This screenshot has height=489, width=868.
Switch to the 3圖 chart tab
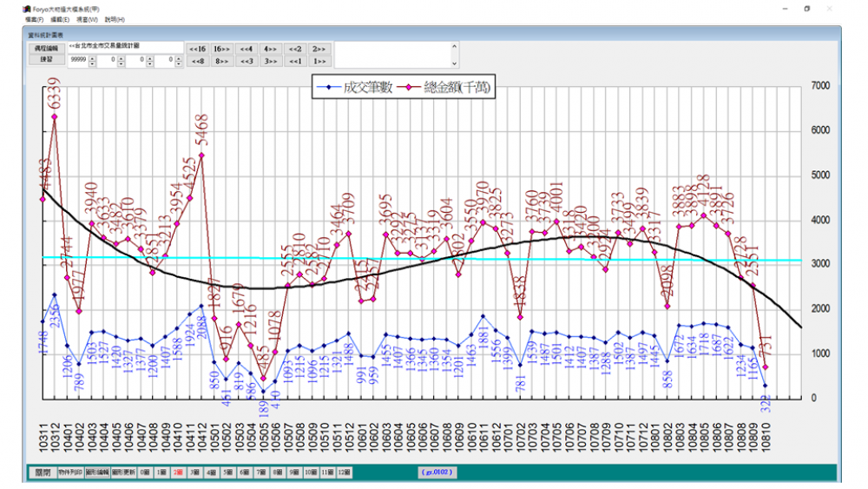(x=194, y=472)
